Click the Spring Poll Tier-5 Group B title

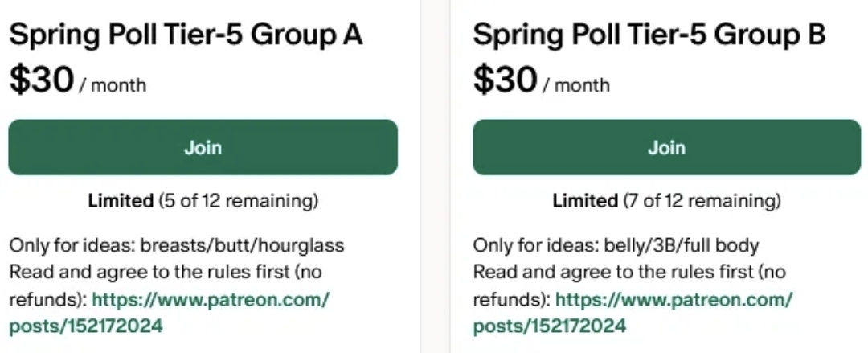(649, 35)
